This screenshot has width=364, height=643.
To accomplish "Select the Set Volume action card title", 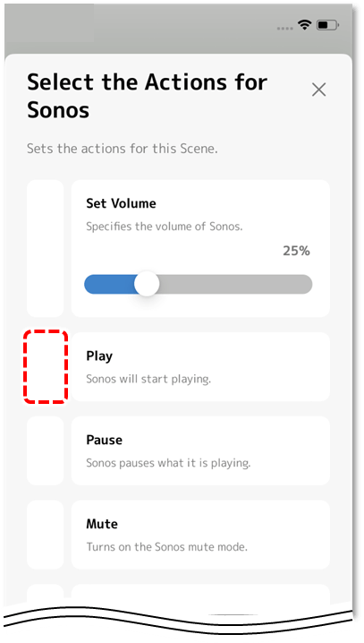I will pyautogui.click(x=121, y=203).
